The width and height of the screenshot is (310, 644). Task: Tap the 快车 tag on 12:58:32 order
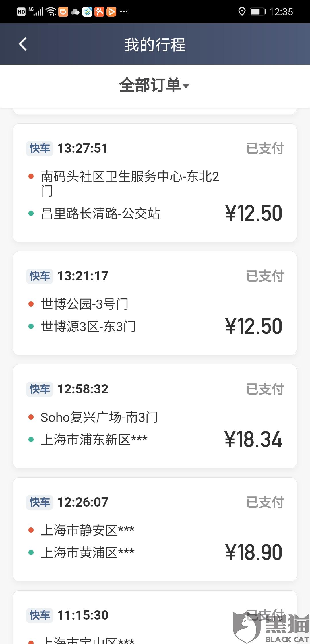(40, 389)
